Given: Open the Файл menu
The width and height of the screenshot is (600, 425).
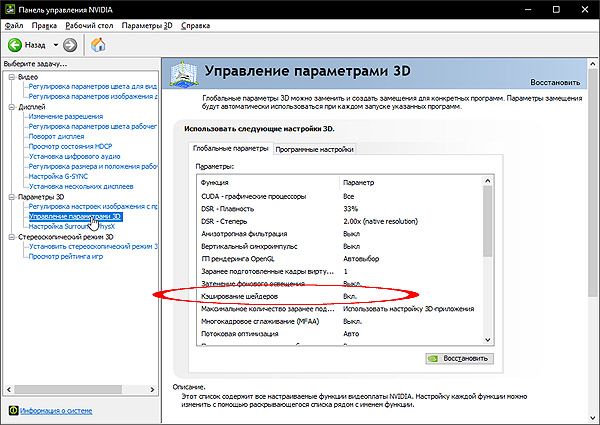Looking at the screenshot, I should click(x=14, y=26).
